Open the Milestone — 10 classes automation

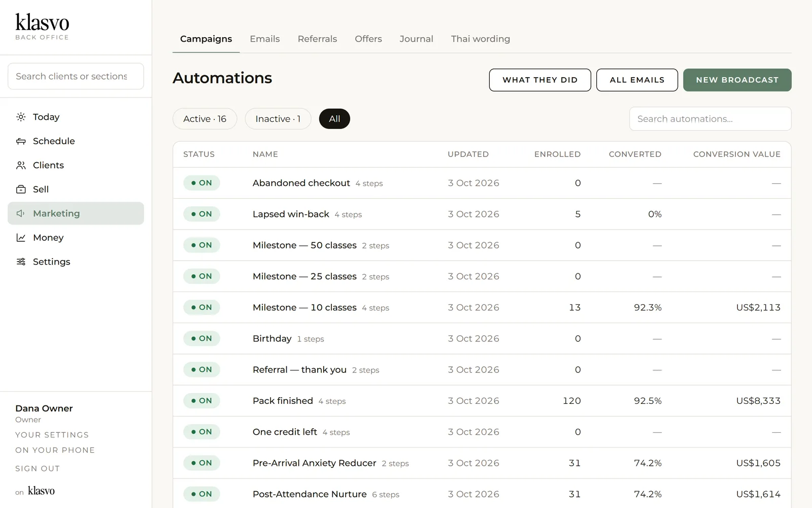point(304,307)
